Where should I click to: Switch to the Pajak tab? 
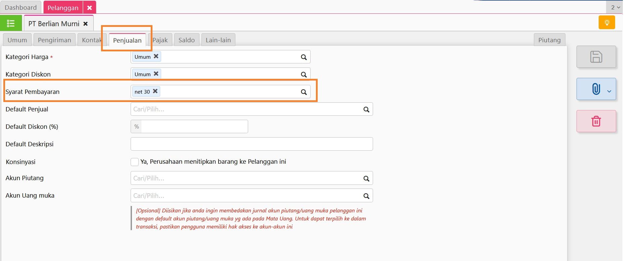160,40
